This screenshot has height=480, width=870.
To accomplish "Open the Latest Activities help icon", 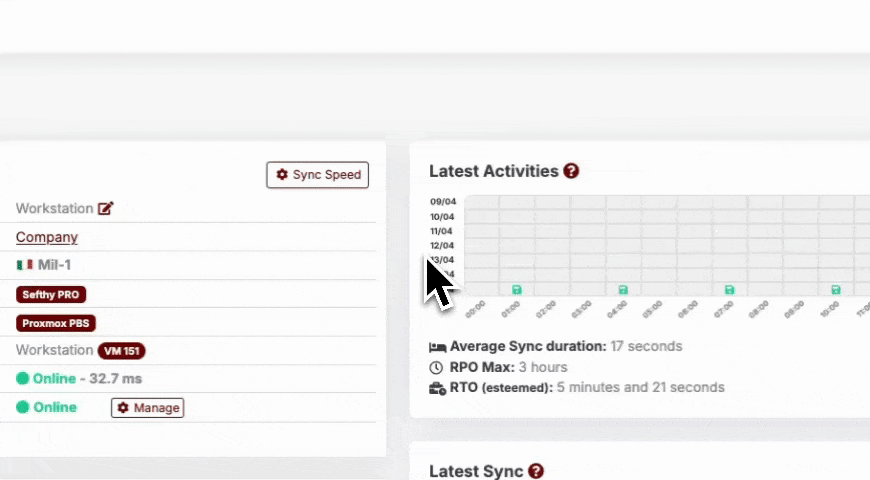I will 571,171.
